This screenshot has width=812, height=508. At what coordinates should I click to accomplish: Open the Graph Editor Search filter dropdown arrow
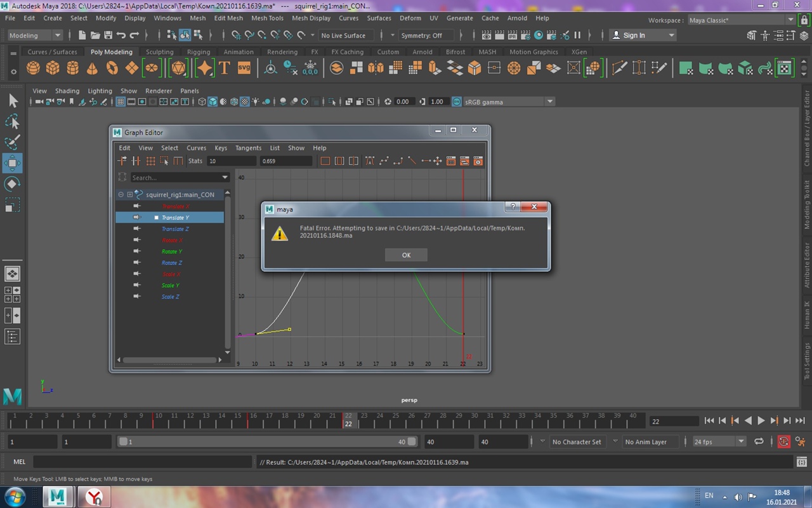[225, 178]
